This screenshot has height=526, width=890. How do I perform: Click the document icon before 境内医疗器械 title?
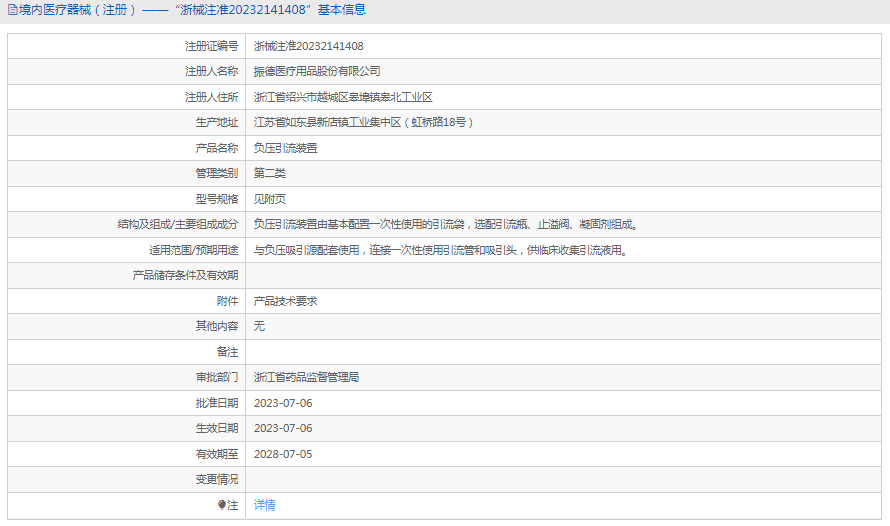pyautogui.click(x=12, y=10)
